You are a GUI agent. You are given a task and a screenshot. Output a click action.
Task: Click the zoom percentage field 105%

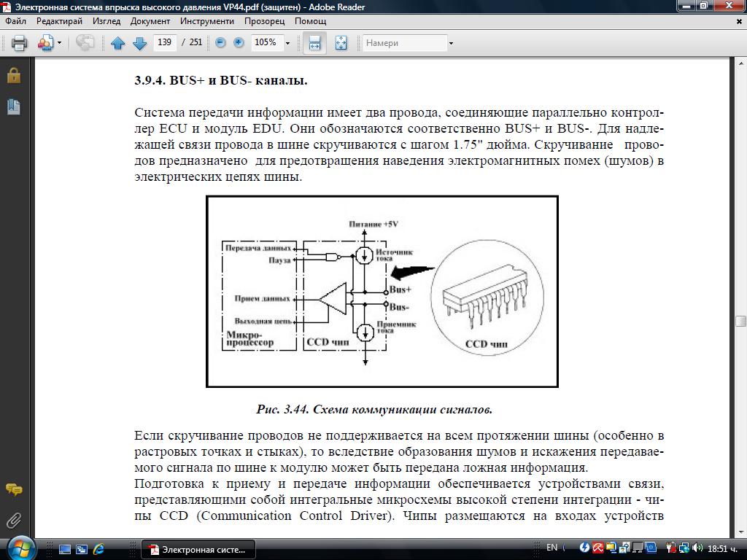(x=267, y=42)
